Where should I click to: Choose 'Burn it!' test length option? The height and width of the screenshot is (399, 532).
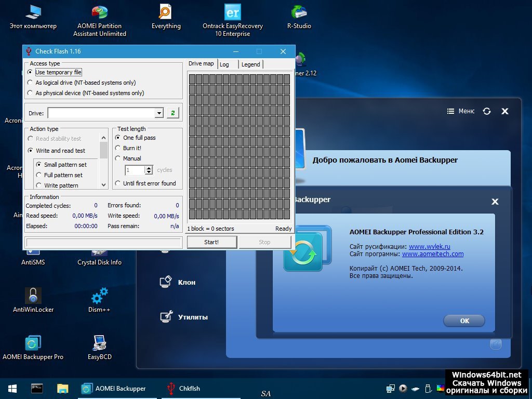(118, 148)
